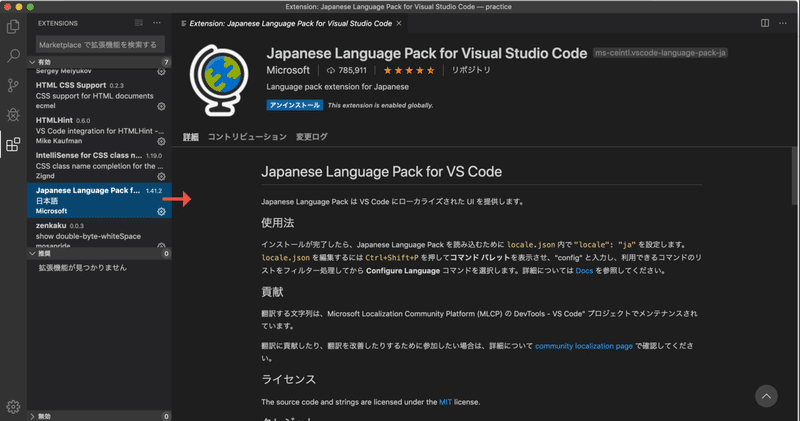Select the Extensions view icon
This screenshot has width=800, height=421.
click(13, 144)
